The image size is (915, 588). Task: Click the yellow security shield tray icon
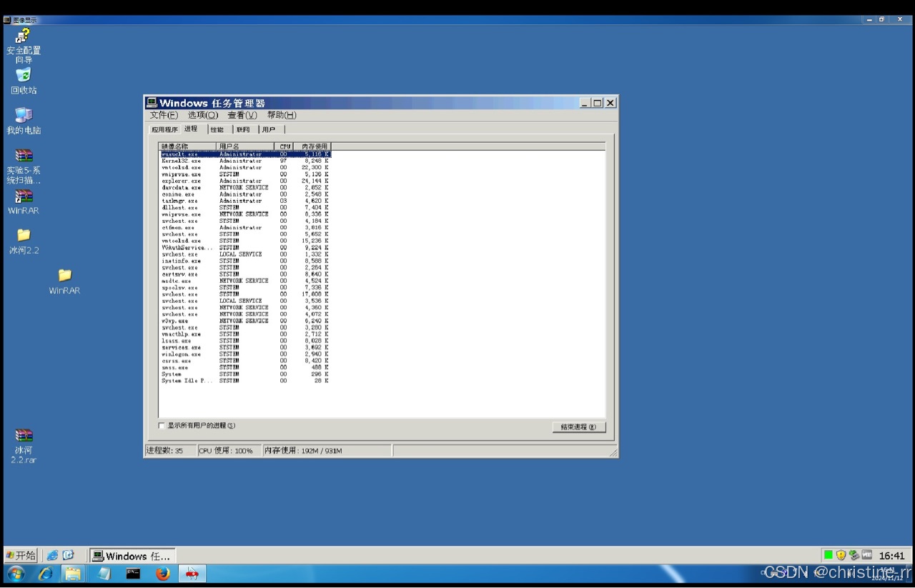pyautogui.click(x=841, y=555)
